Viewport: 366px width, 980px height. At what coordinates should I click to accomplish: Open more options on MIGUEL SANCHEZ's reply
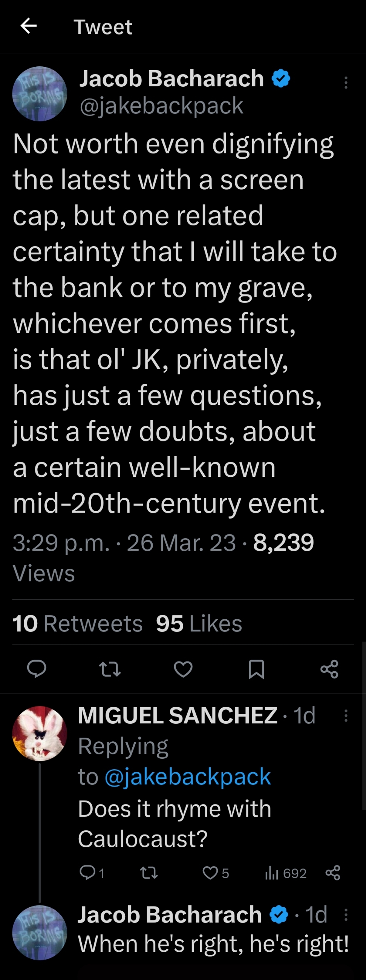click(345, 716)
